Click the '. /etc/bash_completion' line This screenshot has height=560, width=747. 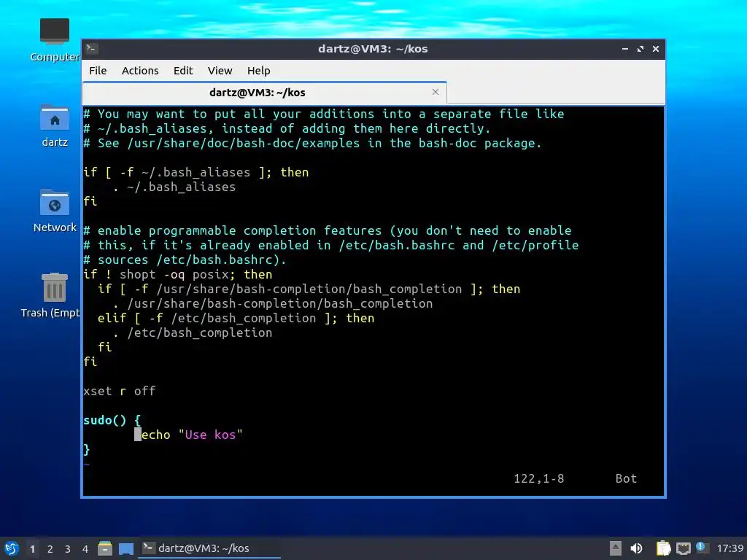[x=193, y=332]
